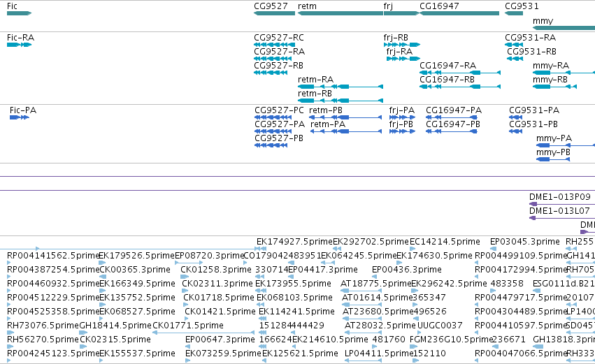Open the mmy-PB protein label
This screenshot has width=595, height=364.
pyautogui.click(x=553, y=152)
